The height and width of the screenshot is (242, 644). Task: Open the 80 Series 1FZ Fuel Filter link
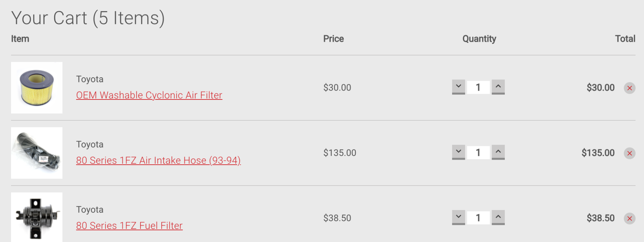pyautogui.click(x=129, y=226)
